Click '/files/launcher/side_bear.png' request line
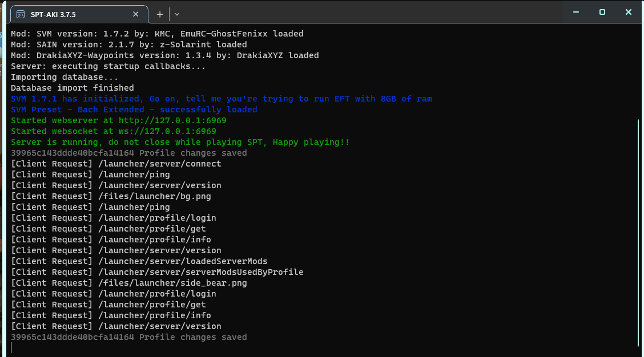 click(x=128, y=283)
